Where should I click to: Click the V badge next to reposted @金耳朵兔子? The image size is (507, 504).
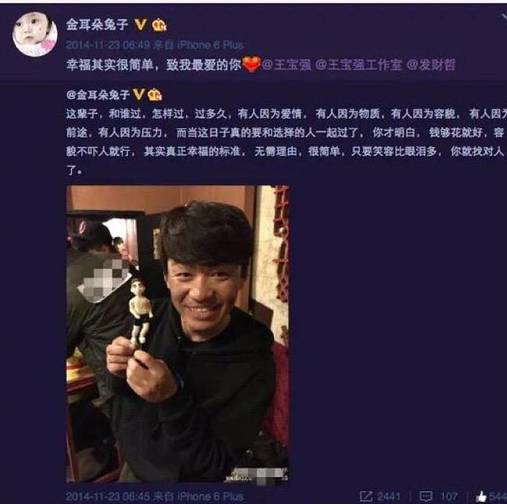pos(138,95)
